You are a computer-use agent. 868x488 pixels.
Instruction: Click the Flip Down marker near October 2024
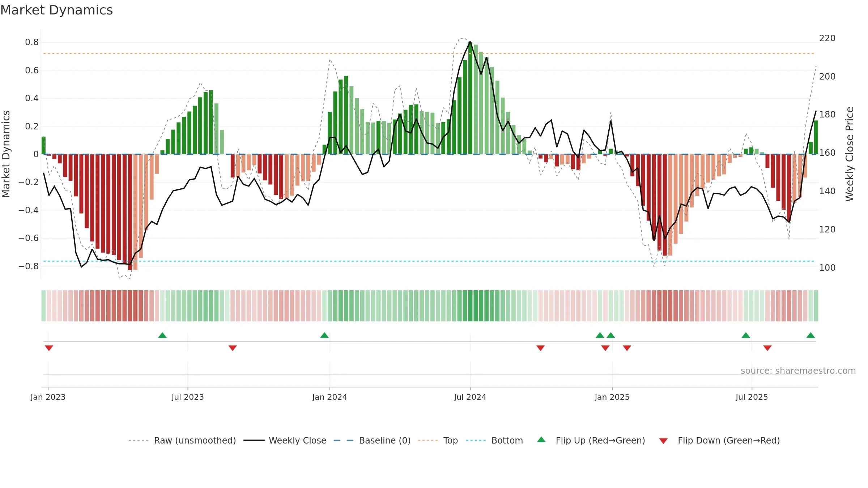(x=540, y=348)
